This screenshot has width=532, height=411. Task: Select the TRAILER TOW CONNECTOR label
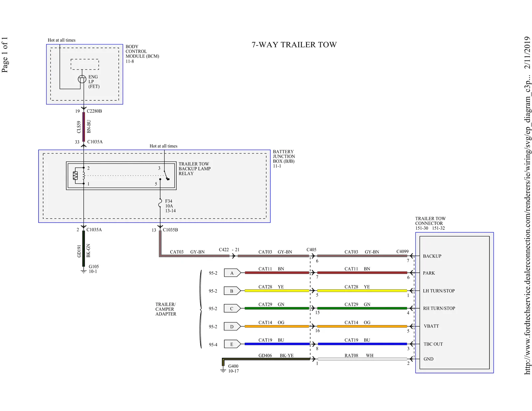tap(430, 221)
